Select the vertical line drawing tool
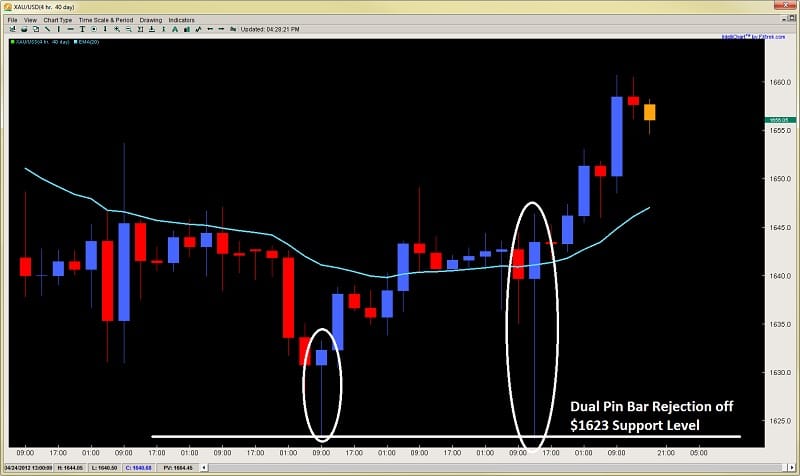Image resolution: width=800 pixels, height=476 pixels. click(x=59, y=29)
